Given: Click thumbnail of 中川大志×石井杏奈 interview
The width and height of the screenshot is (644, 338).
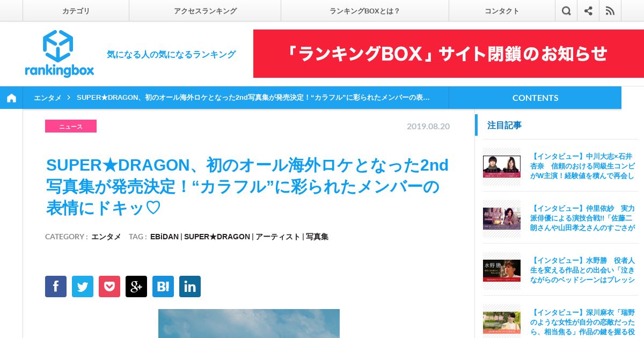Looking at the screenshot, I should [x=502, y=166].
